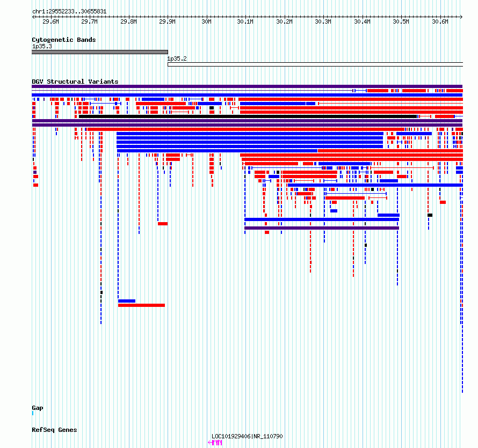The height and width of the screenshot is (448, 478).
Task: Click the 29.8M ruler label
Action: tap(129, 21)
